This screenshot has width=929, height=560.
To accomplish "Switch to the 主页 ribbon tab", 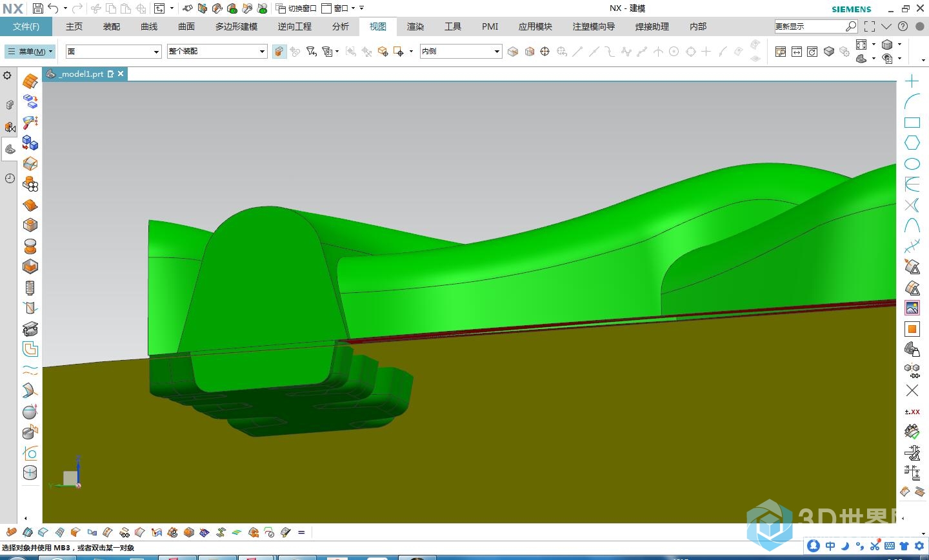I will tap(74, 26).
